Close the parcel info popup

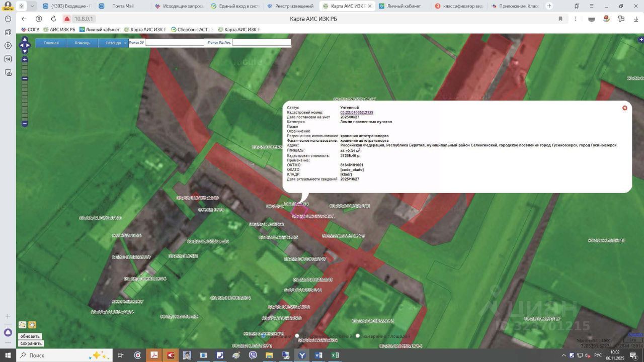(x=625, y=108)
